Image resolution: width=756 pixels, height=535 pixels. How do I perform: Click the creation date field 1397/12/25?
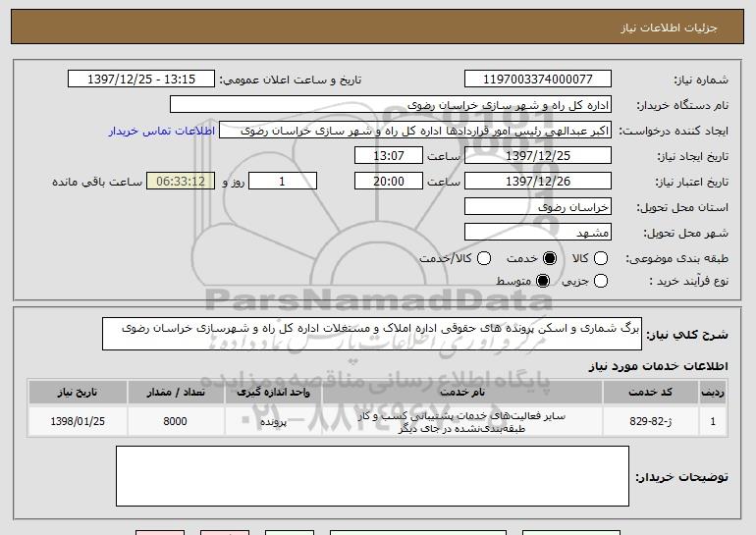tap(538, 156)
